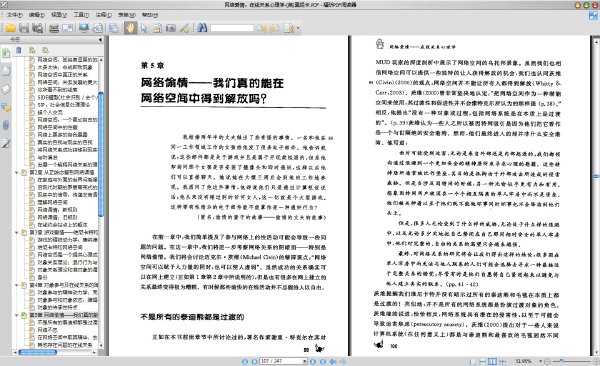Open the zoom percentage dropdown arrow
Viewport: 600px width, 366px height.
point(540,361)
